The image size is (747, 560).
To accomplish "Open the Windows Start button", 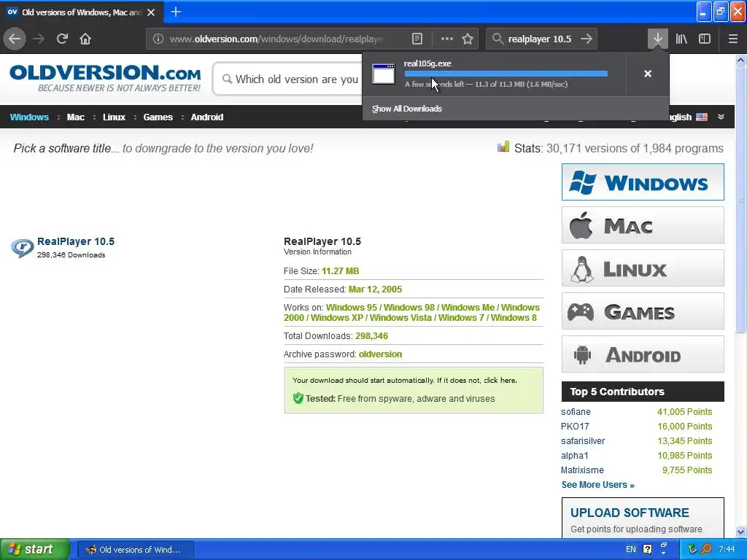I will click(x=34, y=549).
